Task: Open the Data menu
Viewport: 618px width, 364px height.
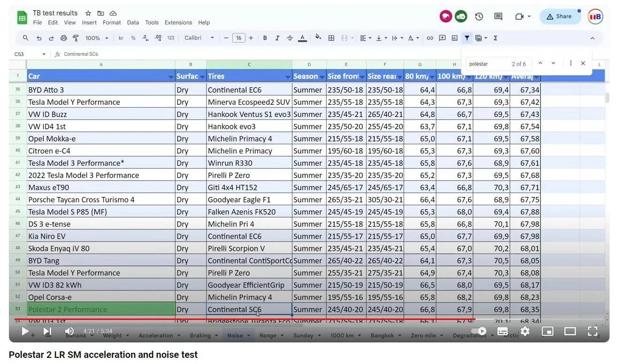Action: 133,23
